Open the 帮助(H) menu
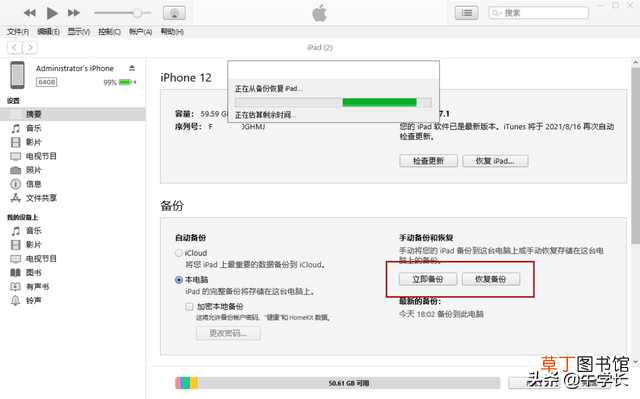This screenshot has height=399, width=640. [x=172, y=32]
